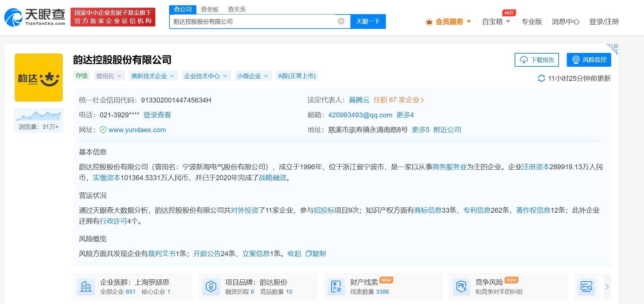The image size is (644, 304).
Task: Open 竞品数量 10 link
Action: (x=276, y=292)
